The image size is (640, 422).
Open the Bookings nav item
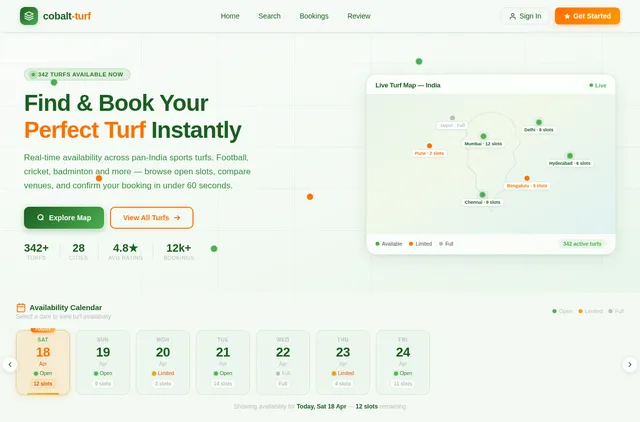pos(314,16)
